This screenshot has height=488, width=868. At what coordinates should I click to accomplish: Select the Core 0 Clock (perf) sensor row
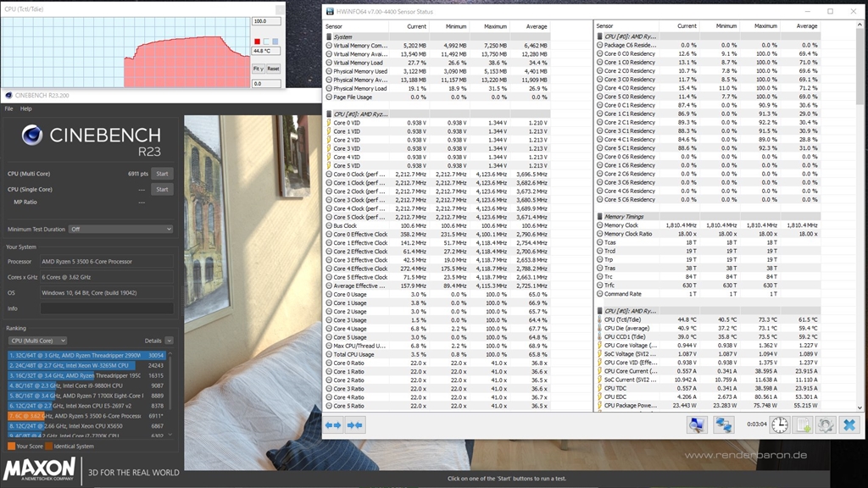pos(437,175)
